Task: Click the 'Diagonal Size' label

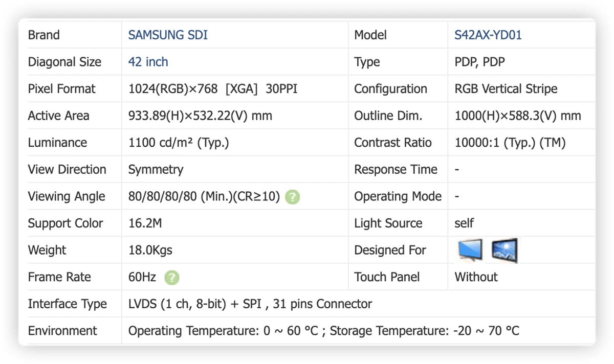Action: (x=64, y=62)
